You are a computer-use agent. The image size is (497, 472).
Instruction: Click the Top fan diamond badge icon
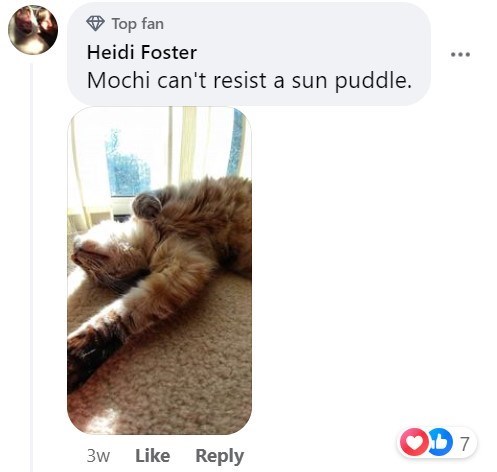(95, 24)
